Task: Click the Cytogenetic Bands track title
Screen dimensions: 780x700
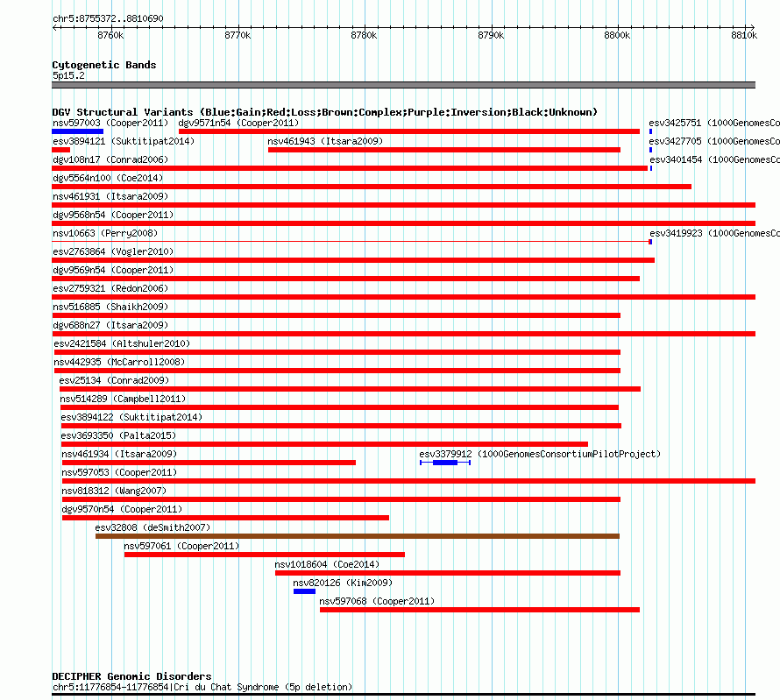Action: 104,65
